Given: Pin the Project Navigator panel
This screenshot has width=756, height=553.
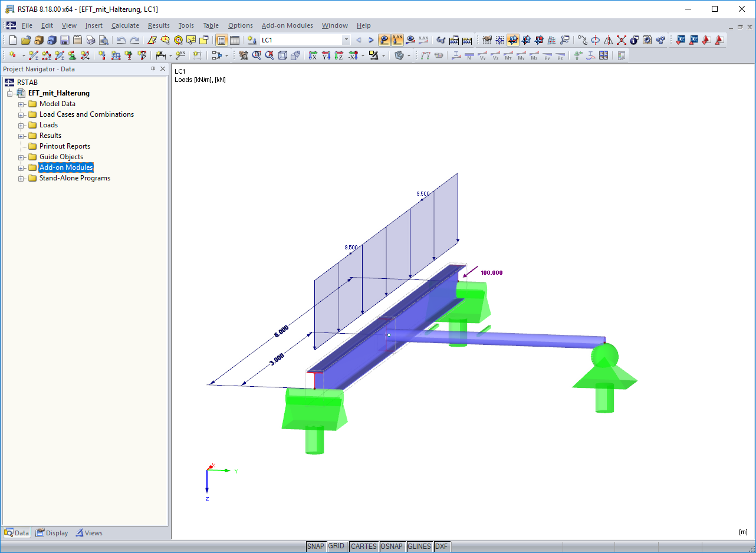Looking at the screenshot, I should click(x=153, y=69).
